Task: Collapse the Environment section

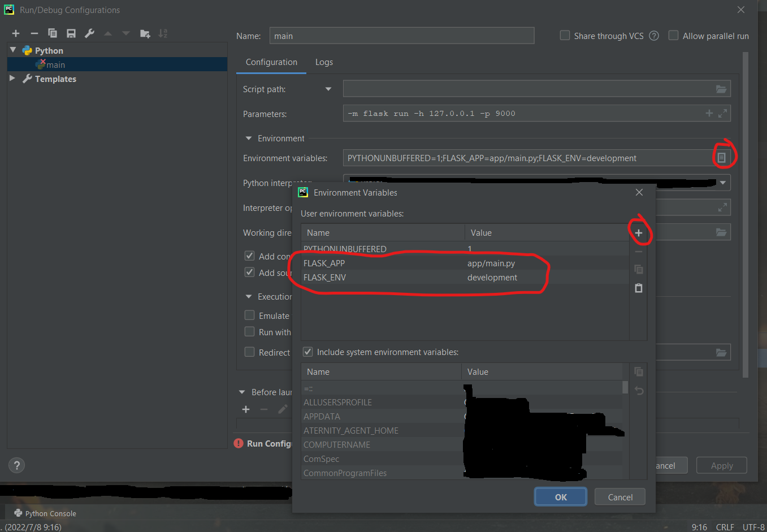Action: [249, 139]
